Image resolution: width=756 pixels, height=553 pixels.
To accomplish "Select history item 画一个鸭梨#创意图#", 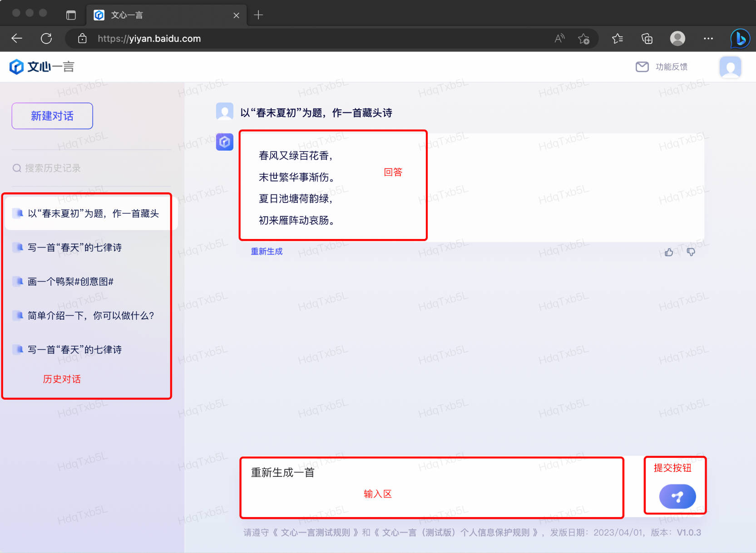I will (70, 281).
